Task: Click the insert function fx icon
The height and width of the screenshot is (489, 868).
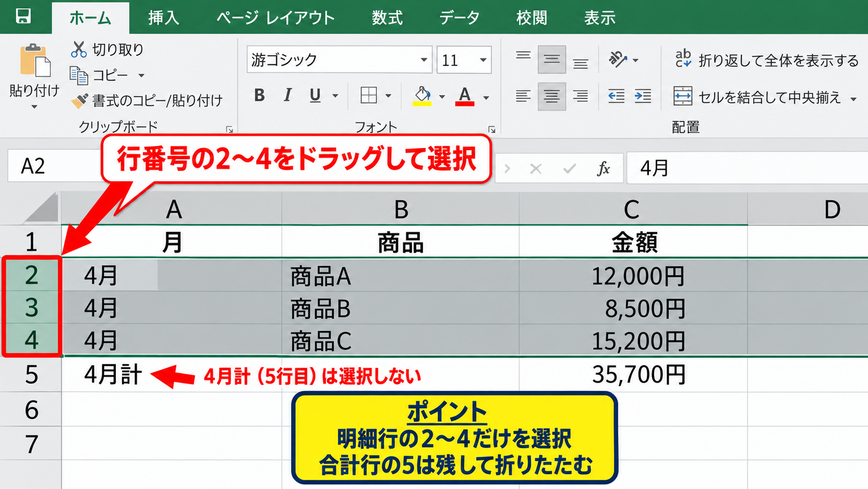Action: tap(603, 168)
